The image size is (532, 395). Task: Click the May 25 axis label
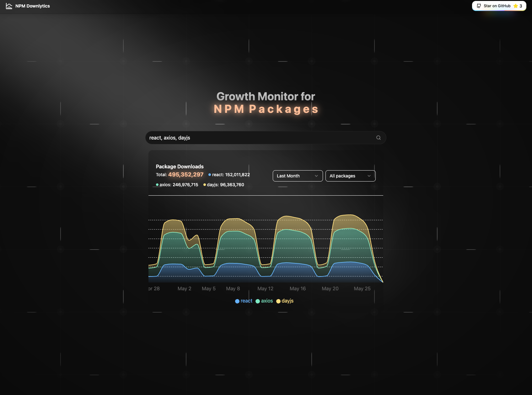(362, 288)
